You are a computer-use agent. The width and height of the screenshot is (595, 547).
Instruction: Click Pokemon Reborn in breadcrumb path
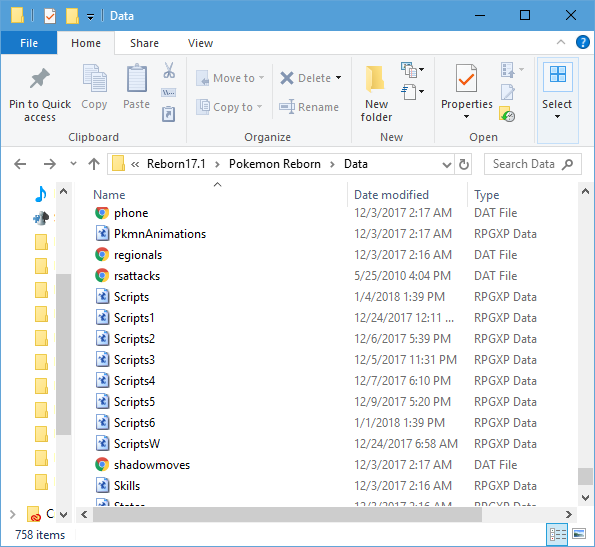pyautogui.click(x=275, y=164)
